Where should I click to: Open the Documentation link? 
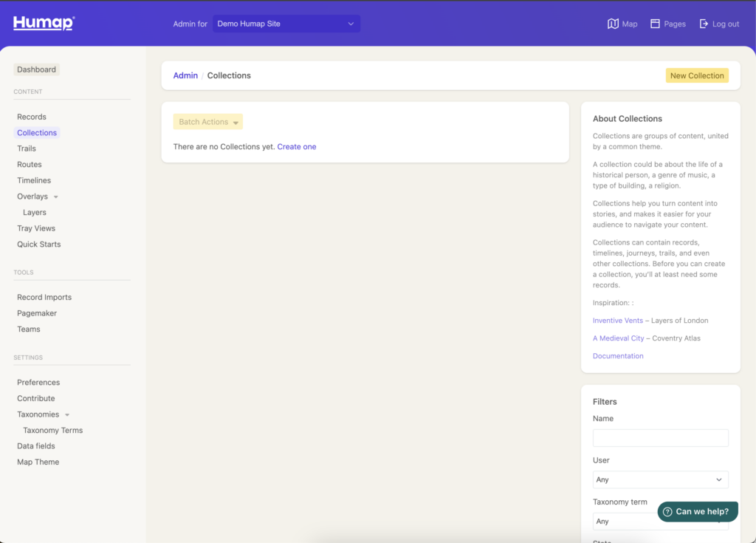[x=618, y=356]
